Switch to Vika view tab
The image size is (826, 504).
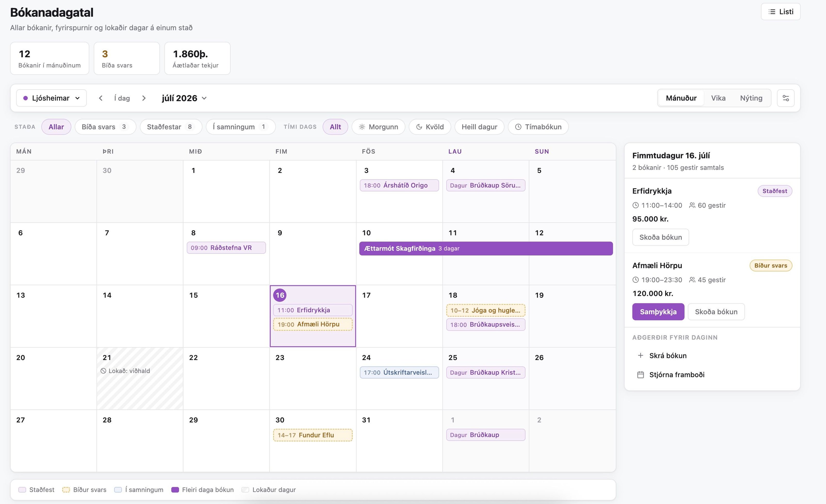[x=718, y=98]
